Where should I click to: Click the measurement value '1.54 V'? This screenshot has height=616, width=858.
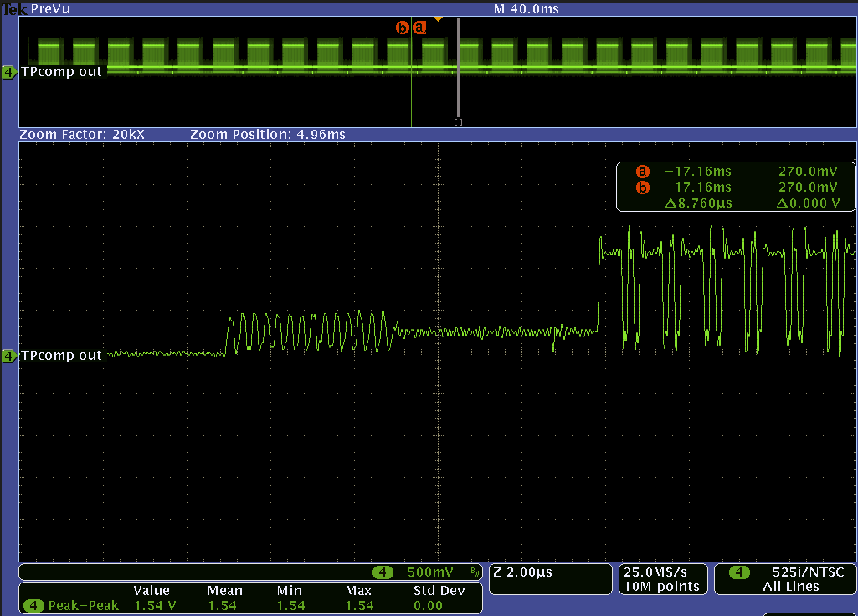(156, 606)
